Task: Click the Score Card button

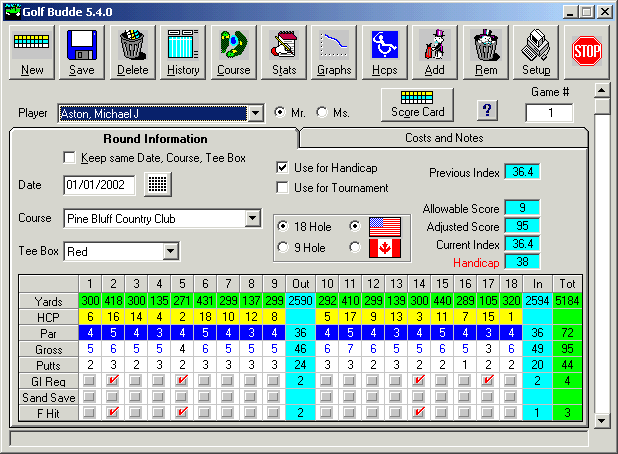Action: [x=417, y=104]
